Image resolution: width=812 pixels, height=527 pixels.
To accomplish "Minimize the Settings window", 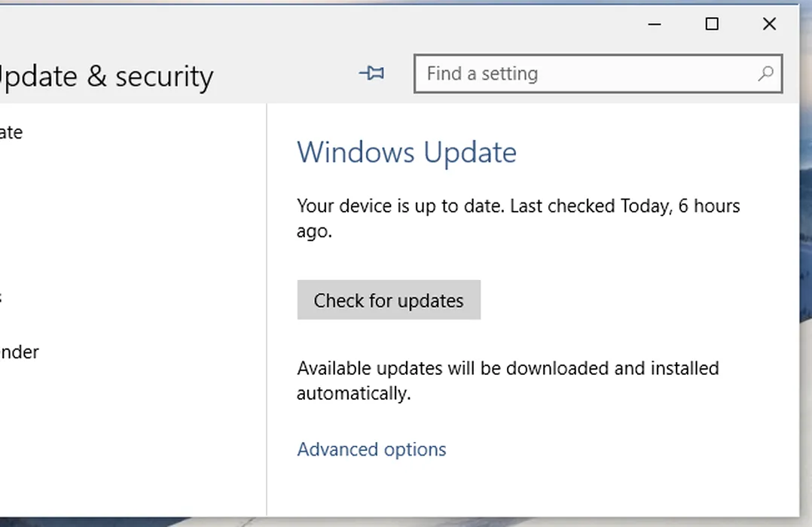I will [x=655, y=24].
